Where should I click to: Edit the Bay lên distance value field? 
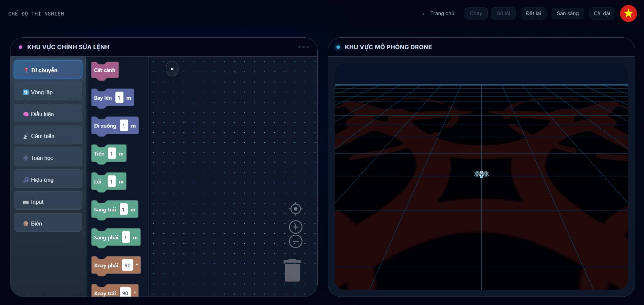pyautogui.click(x=119, y=98)
